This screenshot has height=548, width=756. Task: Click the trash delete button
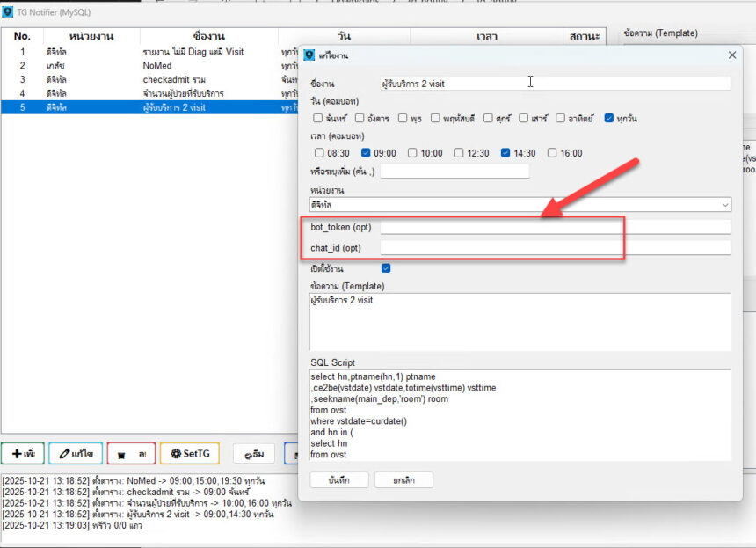point(131,453)
